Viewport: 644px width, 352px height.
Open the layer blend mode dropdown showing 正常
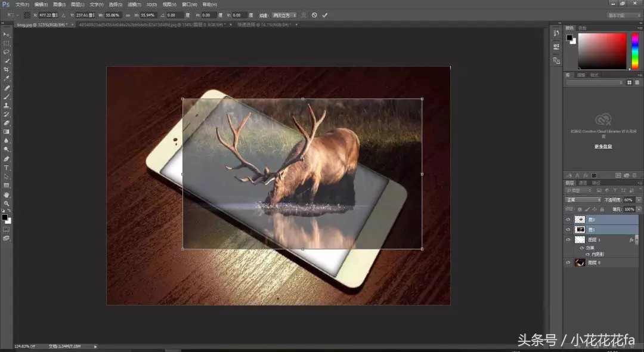[583, 199]
